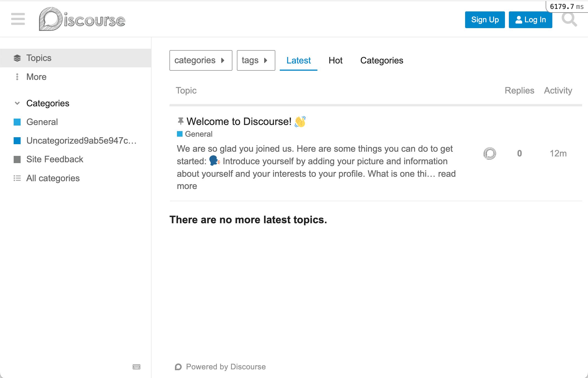This screenshot has width=588, height=378.
Task: Toggle the hamburger sidebar menu
Action: [18, 19]
